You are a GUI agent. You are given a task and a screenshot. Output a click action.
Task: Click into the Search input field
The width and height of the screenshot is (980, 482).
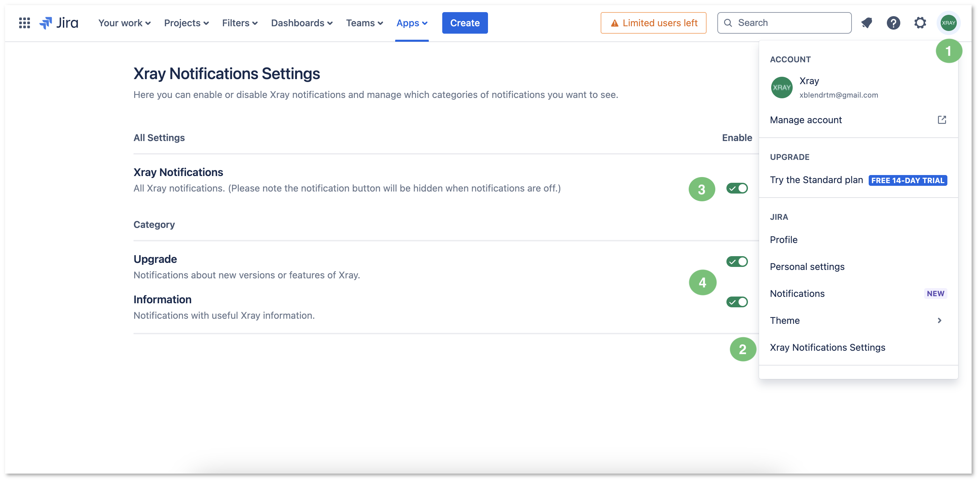pyautogui.click(x=784, y=23)
